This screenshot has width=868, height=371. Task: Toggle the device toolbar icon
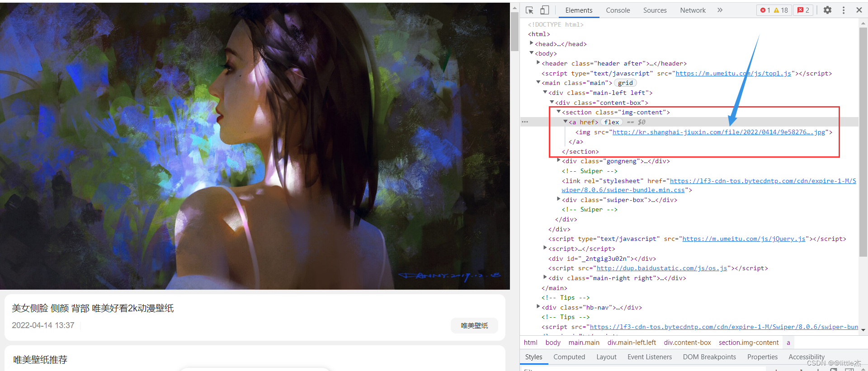544,10
